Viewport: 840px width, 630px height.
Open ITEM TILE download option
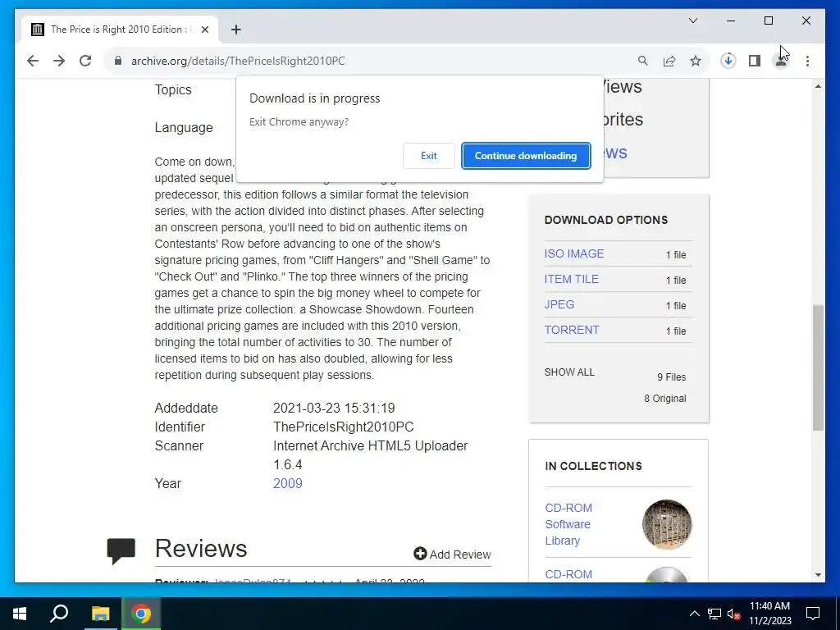(x=571, y=279)
